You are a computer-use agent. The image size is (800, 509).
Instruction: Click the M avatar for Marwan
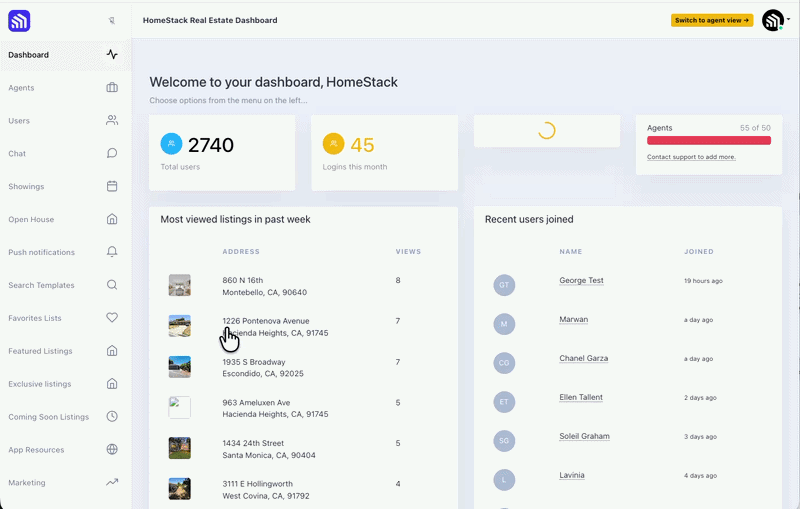(x=504, y=324)
